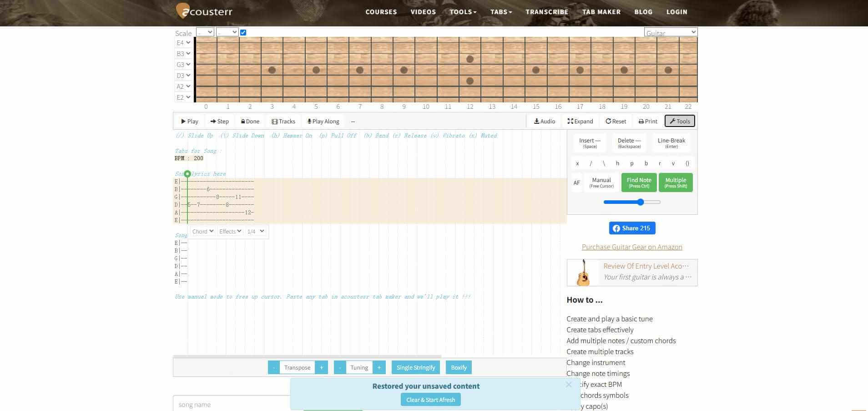
Task: Insert release symbol r
Action: pyautogui.click(x=660, y=163)
